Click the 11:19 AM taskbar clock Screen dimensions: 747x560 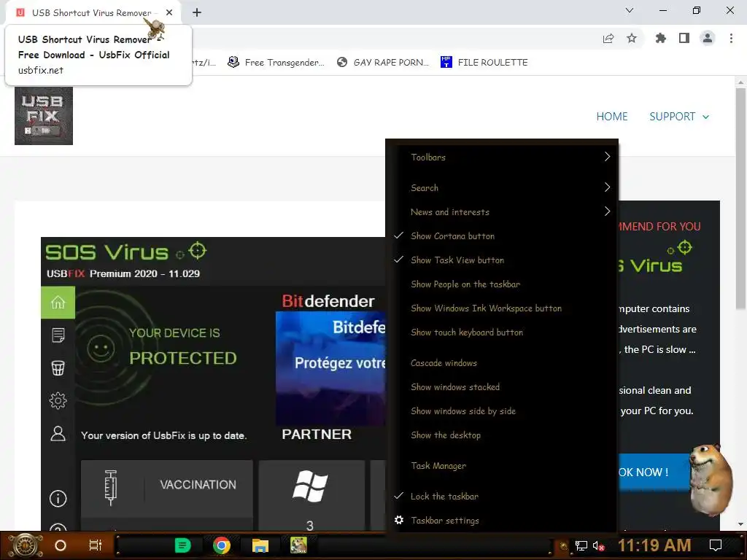tap(654, 545)
